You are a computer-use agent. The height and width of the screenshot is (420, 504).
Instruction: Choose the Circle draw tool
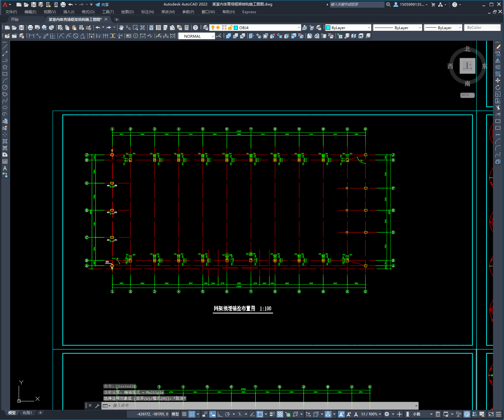point(5,87)
